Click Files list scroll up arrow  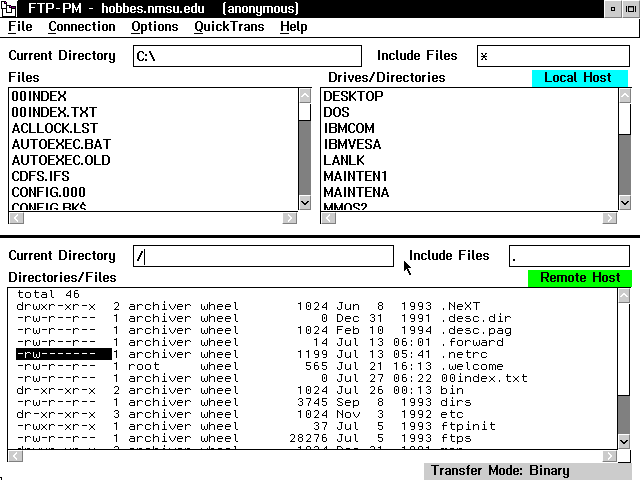[x=305, y=96]
